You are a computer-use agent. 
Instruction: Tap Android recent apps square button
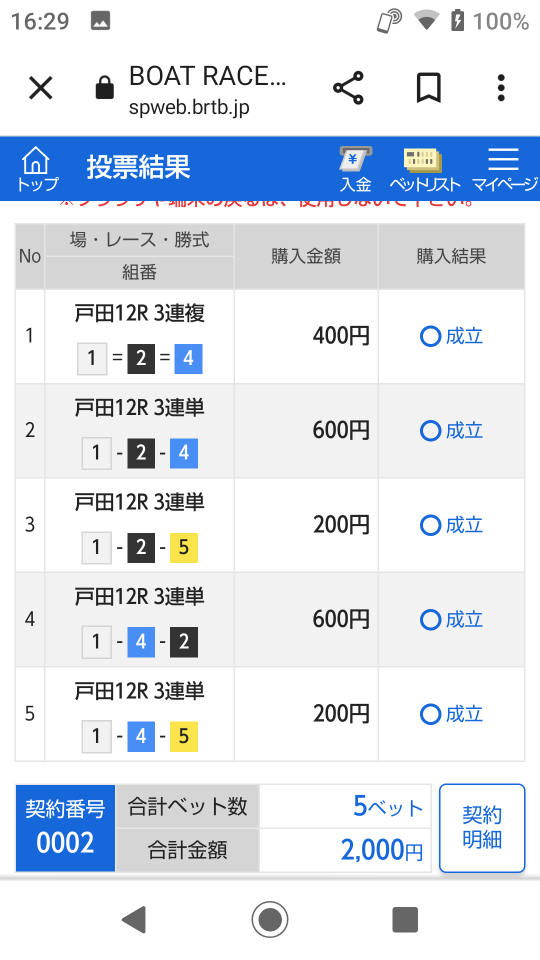pos(405,919)
